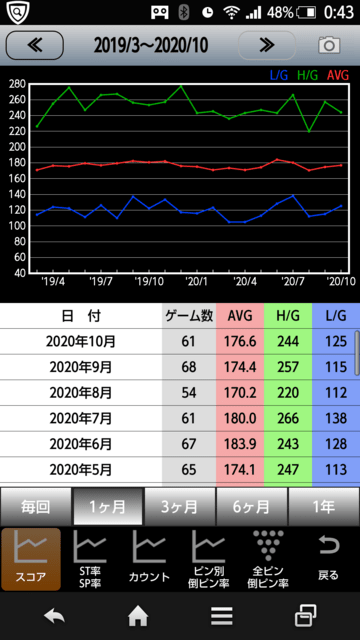Image resolution: width=360 pixels, height=640 pixels.
Task: Tap the ゲーム数 column header
Action: pyautogui.click(x=189, y=316)
